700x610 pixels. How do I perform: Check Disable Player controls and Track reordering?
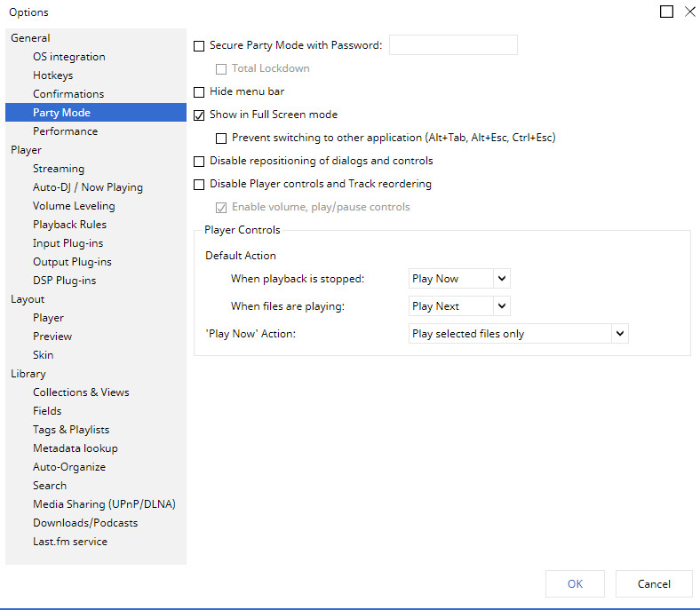click(199, 184)
